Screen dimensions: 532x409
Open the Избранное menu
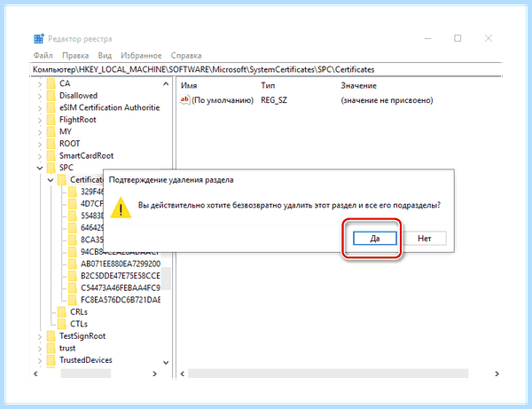click(141, 56)
